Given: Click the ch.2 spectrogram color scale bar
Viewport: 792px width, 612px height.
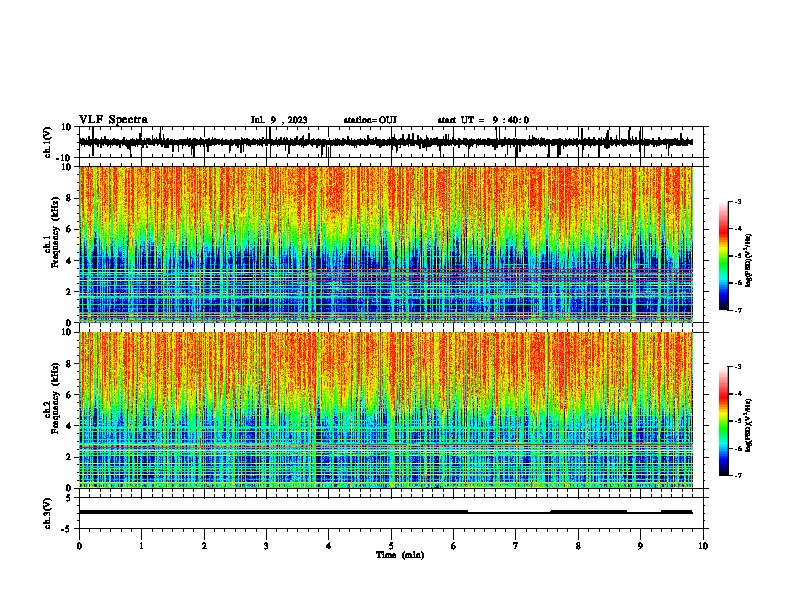Looking at the screenshot, I should tap(723, 421).
